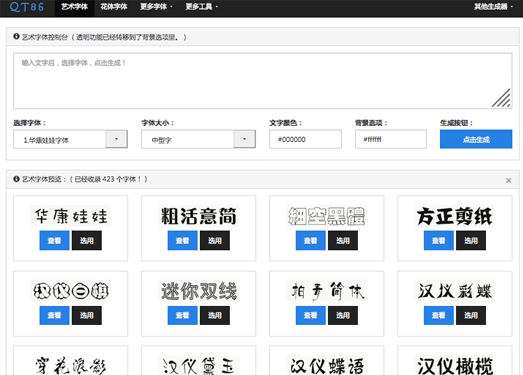The height and width of the screenshot is (375, 523).
Task: Expand the 更多工具 menu
Action: click(201, 7)
